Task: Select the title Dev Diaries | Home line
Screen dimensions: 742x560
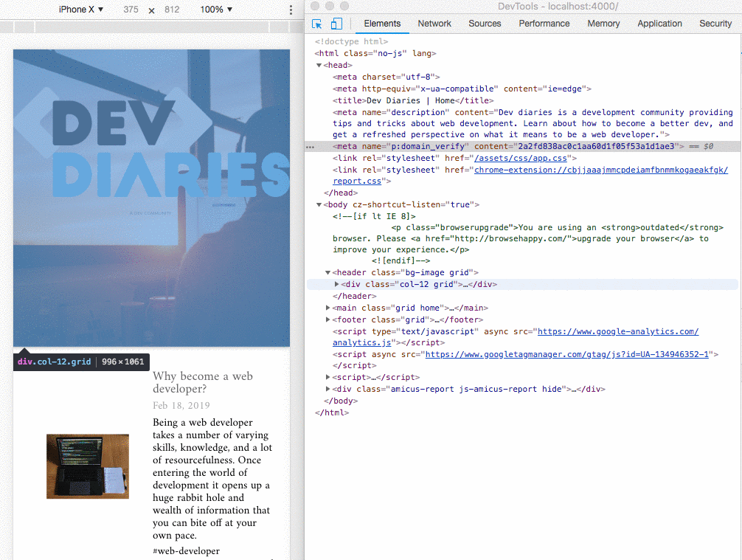Action: click(413, 101)
